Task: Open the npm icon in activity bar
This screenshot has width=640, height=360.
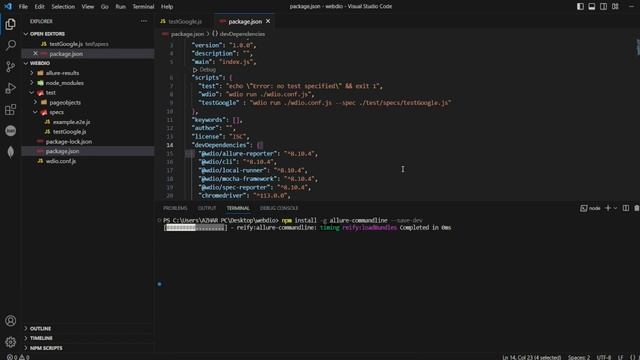Action: (x=11, y=131)
